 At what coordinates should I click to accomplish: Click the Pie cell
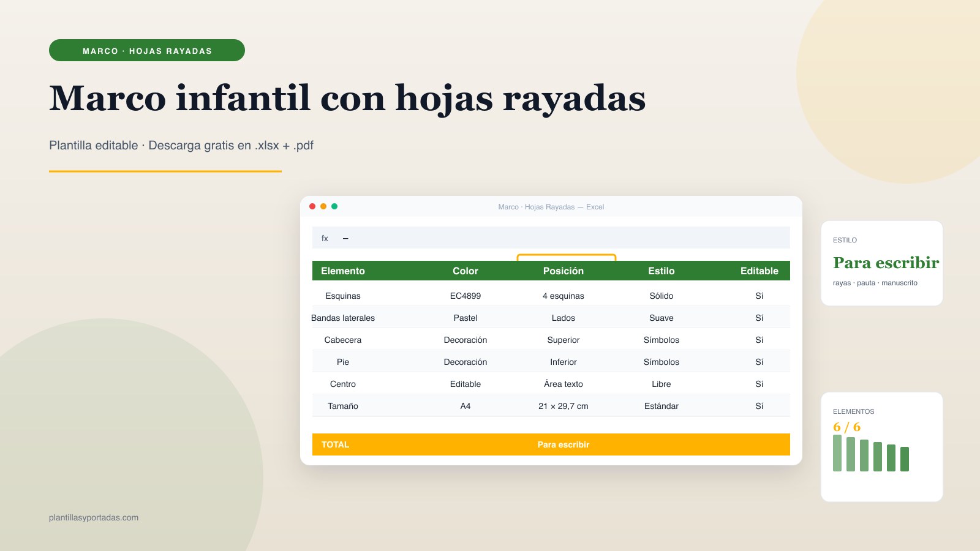click(343, 362)
